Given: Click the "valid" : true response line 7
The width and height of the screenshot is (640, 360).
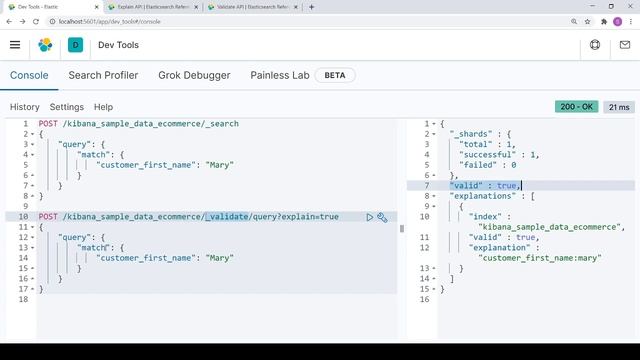Looking at the screenshot, I should [485, 186].
